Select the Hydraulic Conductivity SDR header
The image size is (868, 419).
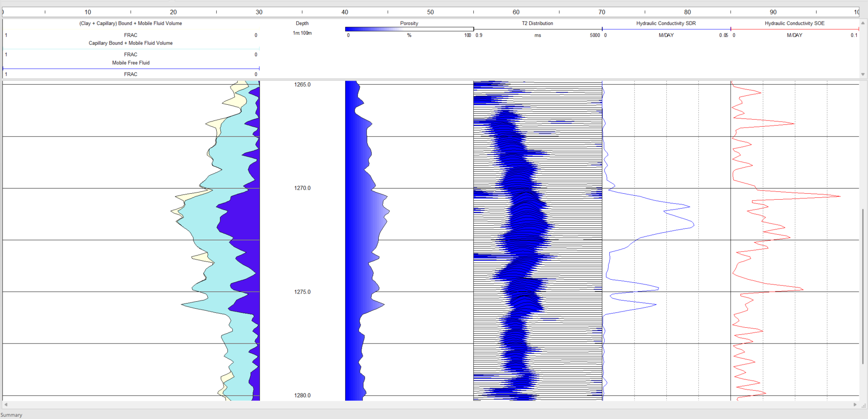666,23
